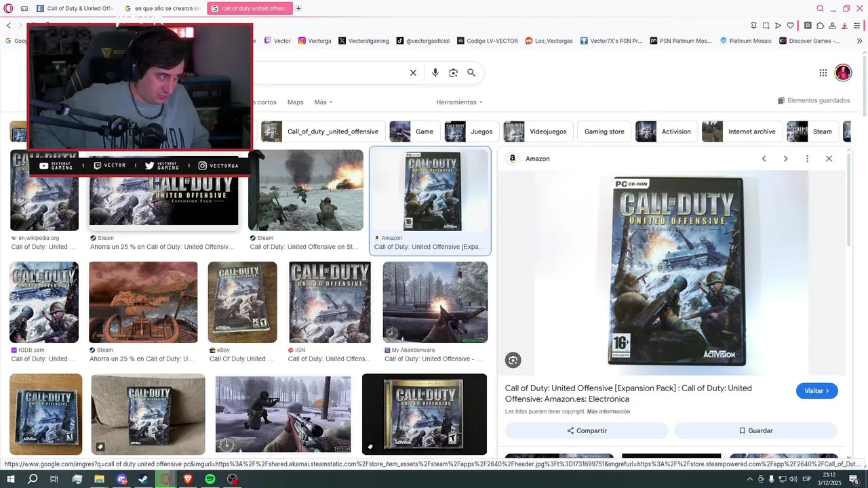The width and height of the screenshot is (868, 488).
Task: Show previous image in Amazon preview panel
Action: point(764,159)
